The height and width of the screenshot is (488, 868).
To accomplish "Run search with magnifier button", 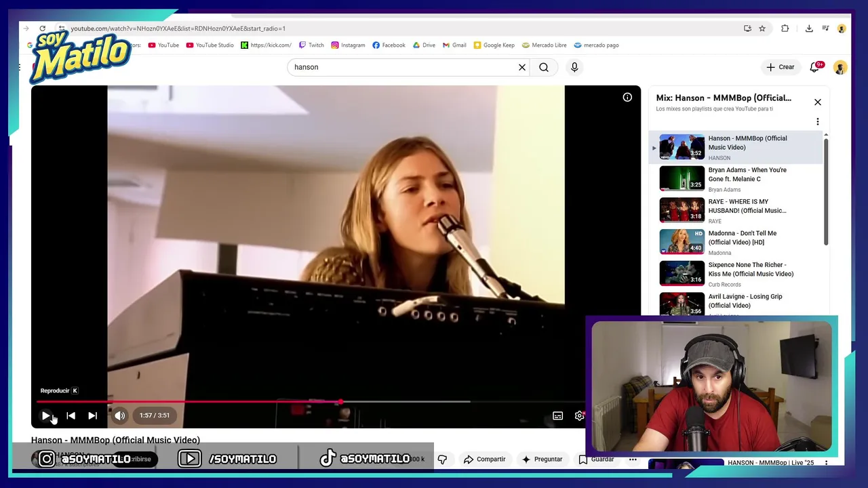I will (544, 67).
